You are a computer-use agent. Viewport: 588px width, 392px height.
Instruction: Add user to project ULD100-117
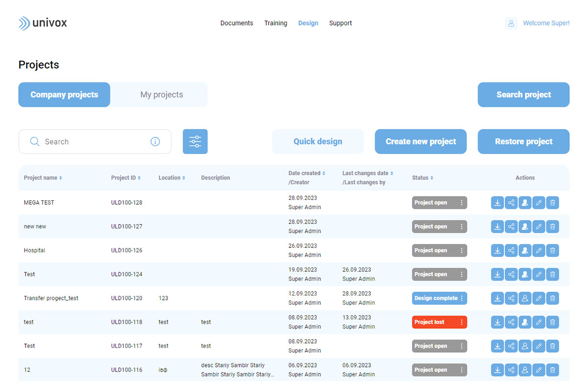525,346
